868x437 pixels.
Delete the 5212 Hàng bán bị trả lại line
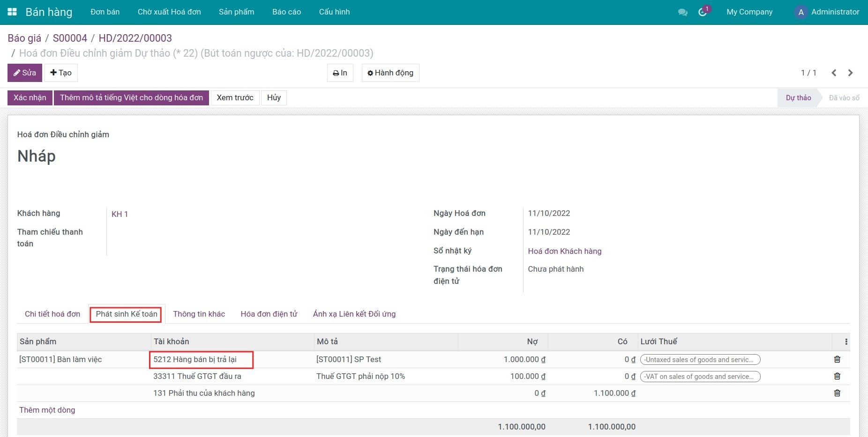click(x=837, y=359)
